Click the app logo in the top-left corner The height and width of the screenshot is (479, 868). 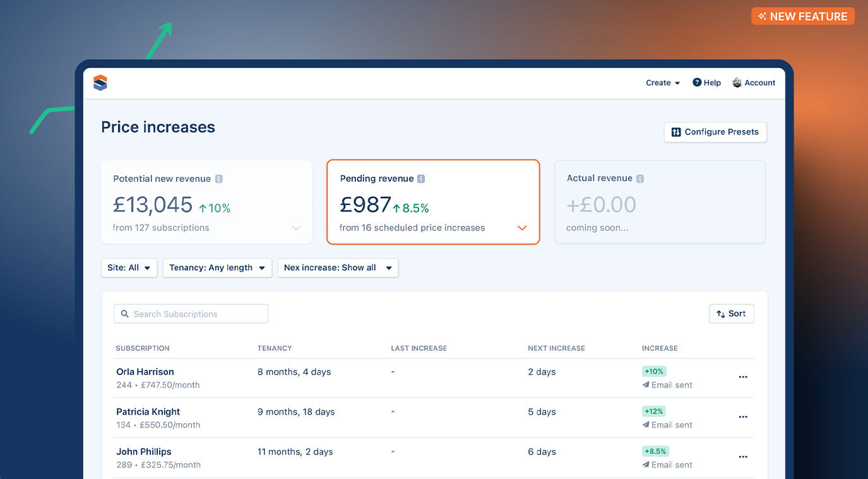click(x=100, y=82)
